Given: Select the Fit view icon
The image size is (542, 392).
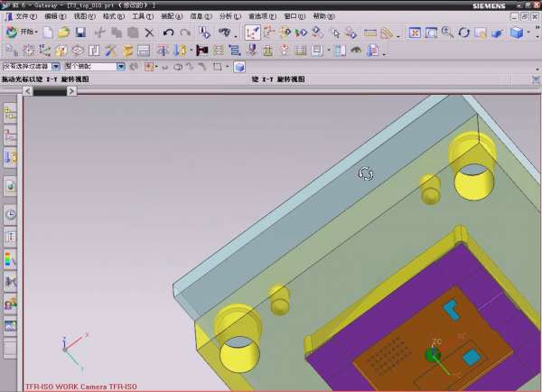Looking at the screenshot, I should (x=415, y=33).
